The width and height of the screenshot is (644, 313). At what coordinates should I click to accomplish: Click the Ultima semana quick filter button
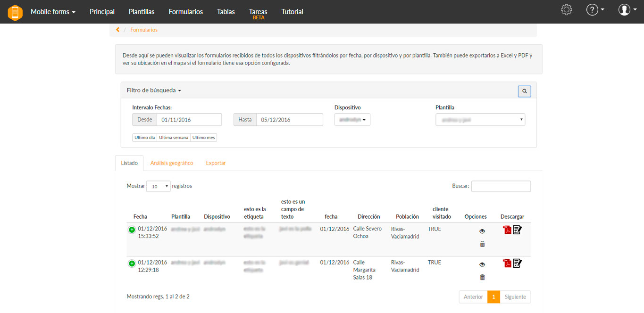(173, 138)
